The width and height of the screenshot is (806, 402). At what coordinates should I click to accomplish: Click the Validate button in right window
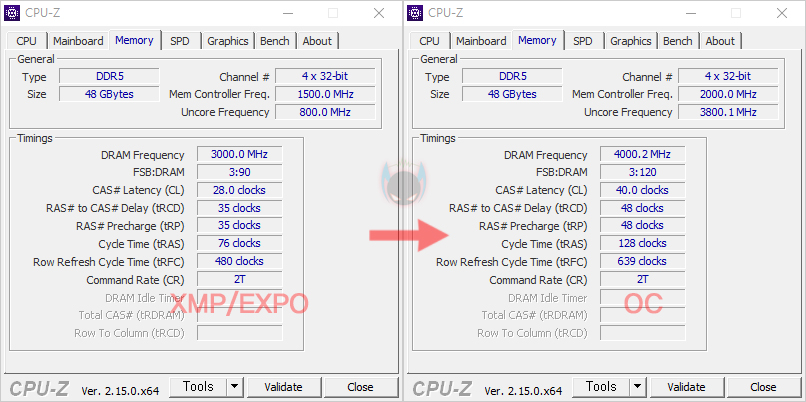686,387
